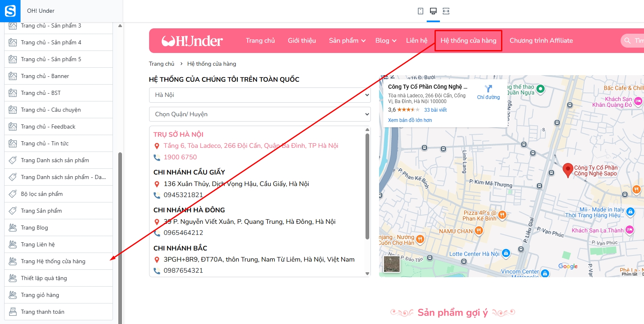Click phone number 0945321821
Screen dimensions: 644x324
tap(183, 195)
